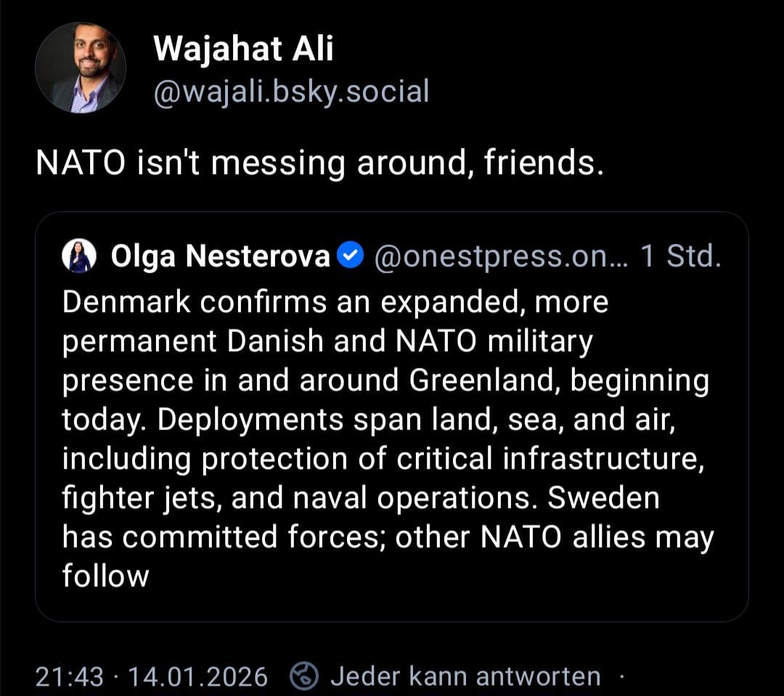The height and width of the screenshot is (696, 784).
Task: Click the "1 Std." quoted post timestamp
Action: pyautogui.click(x=679, y=255)
